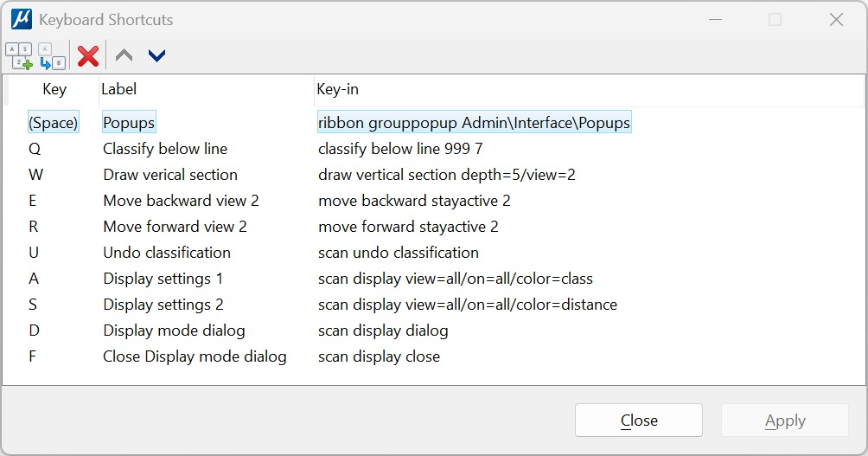Delete the selected shortcut with red X
The width and height of the screenshot is (868, 456).
pos(88,56)
